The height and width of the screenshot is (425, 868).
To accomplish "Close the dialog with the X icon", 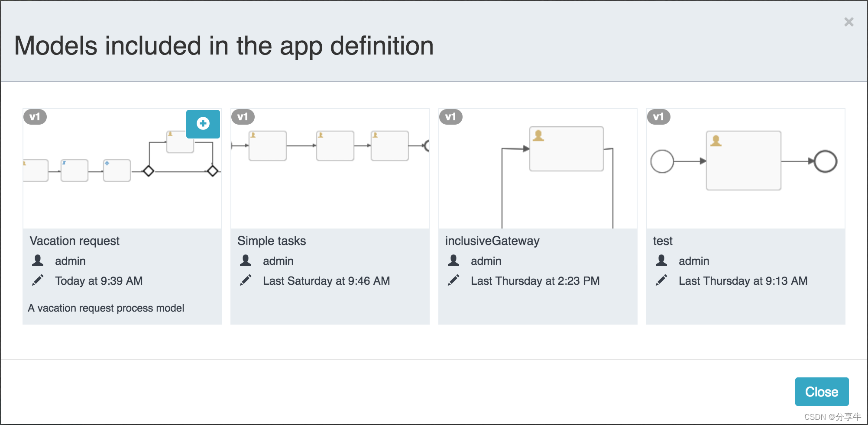I will 849,22.
